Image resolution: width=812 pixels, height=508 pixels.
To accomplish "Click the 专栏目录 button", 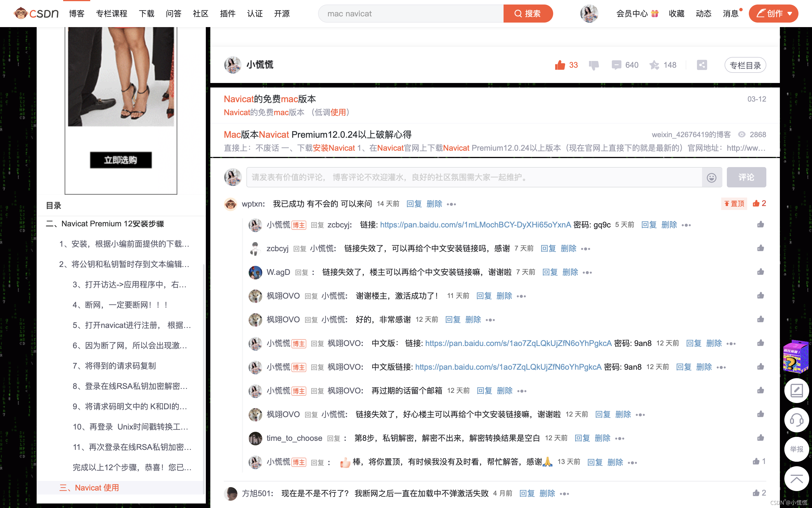I will (745, 65).
